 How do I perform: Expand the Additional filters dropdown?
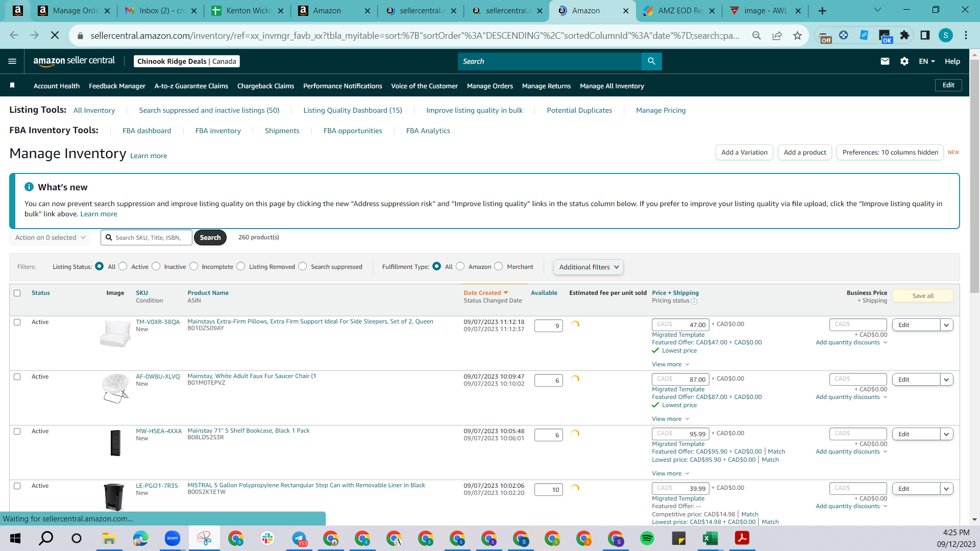click(x=589, y=267)
